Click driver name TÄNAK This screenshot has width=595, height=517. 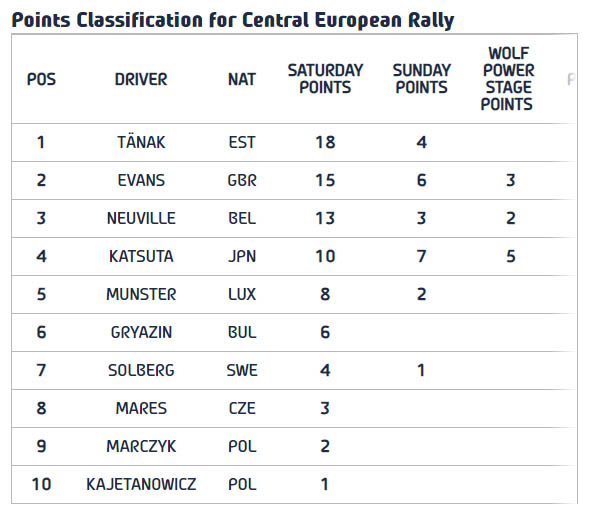pyautogui.click(x=141, y=142)
